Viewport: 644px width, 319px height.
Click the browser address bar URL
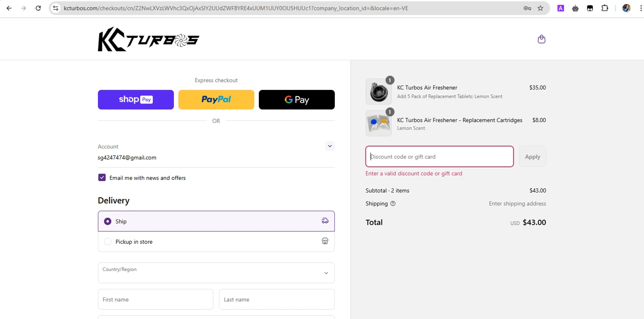coord(236,8)
